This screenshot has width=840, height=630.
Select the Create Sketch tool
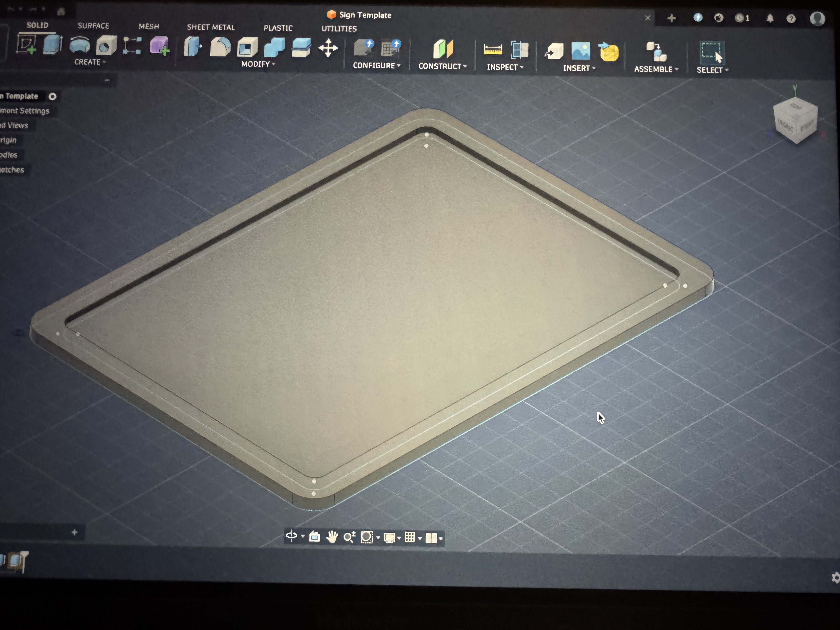click(x=26, y=44)
